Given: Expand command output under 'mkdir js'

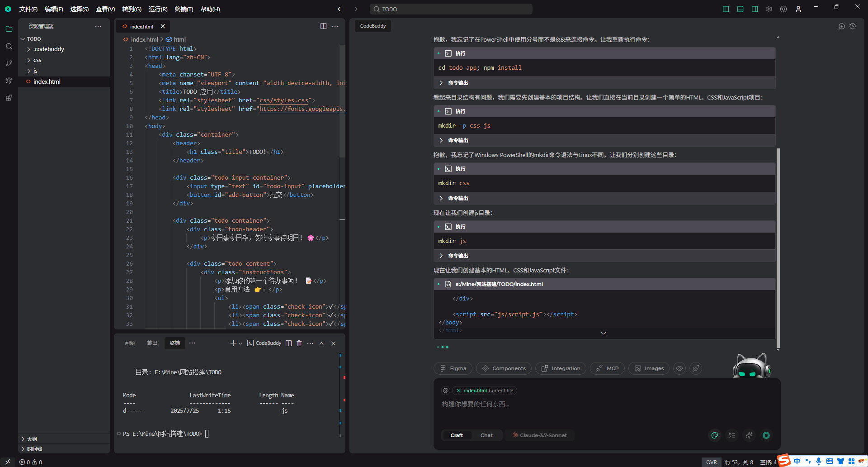Looking at the screenshot, I should tap(441, 256).
